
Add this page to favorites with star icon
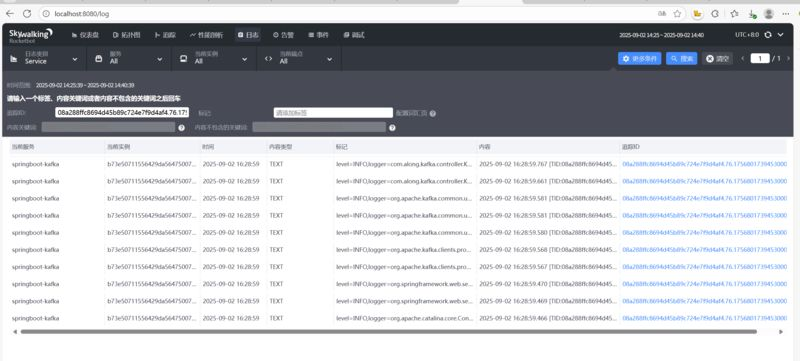point(677,14)
